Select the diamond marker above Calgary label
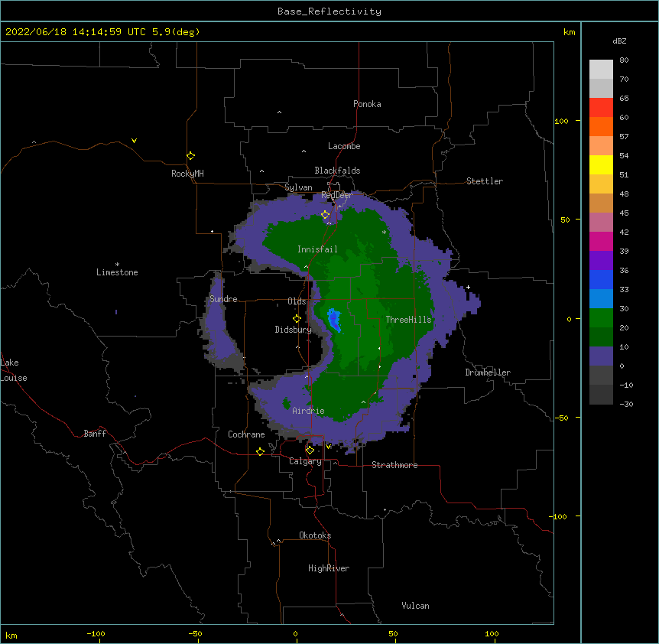659x644 pixels. coord(310,450)
